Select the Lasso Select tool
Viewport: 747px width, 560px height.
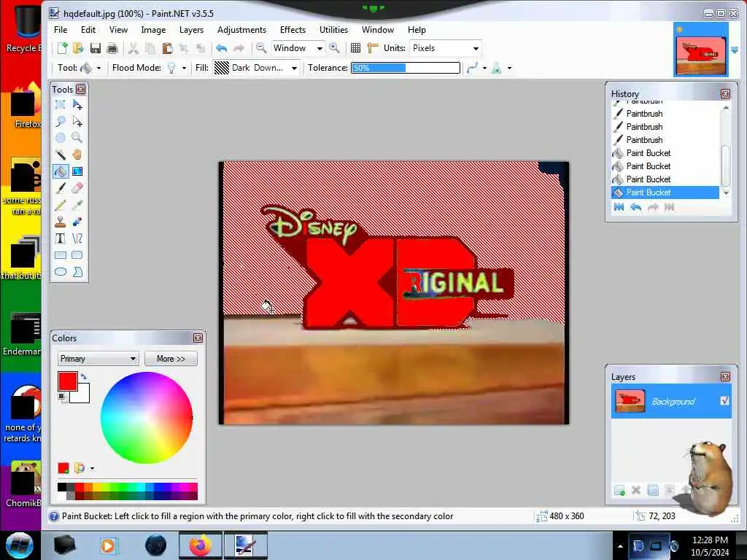61,122
